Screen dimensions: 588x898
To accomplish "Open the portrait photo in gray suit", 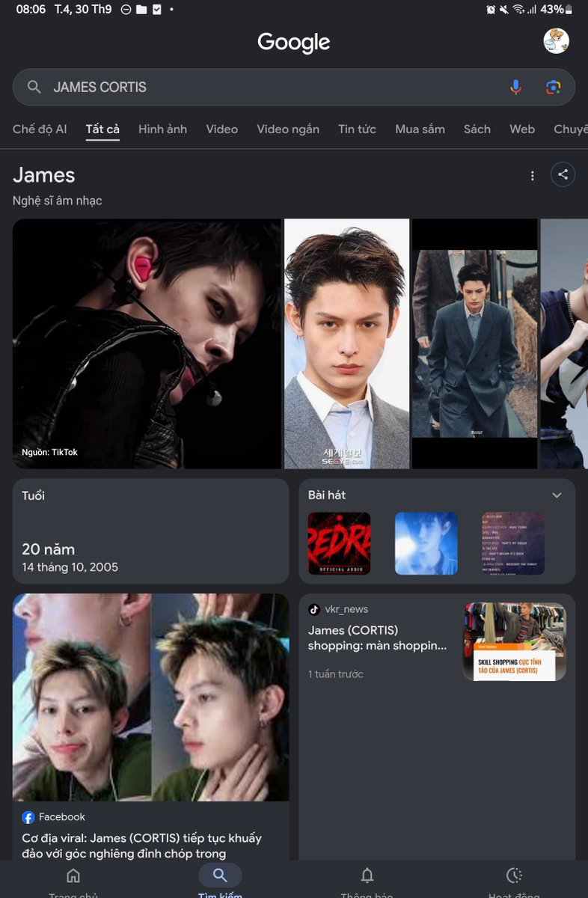I will pyautogui.click(x=346, y=343).
